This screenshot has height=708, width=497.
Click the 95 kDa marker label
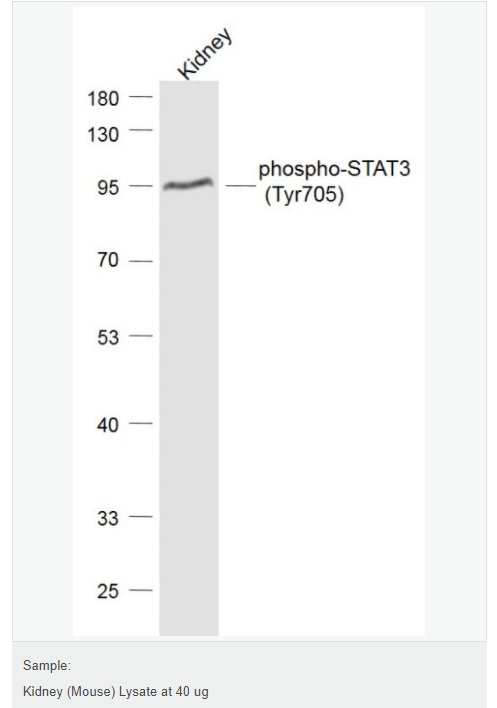coord(108,187)
